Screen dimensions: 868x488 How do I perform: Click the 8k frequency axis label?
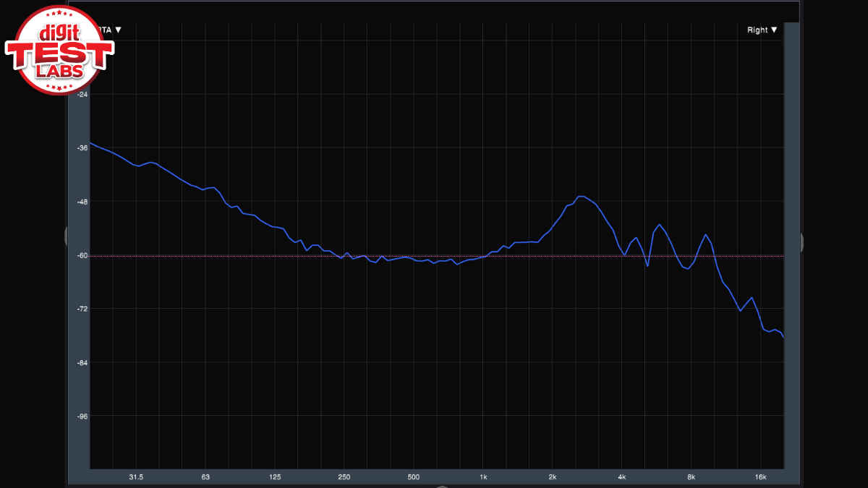(691, 477)
